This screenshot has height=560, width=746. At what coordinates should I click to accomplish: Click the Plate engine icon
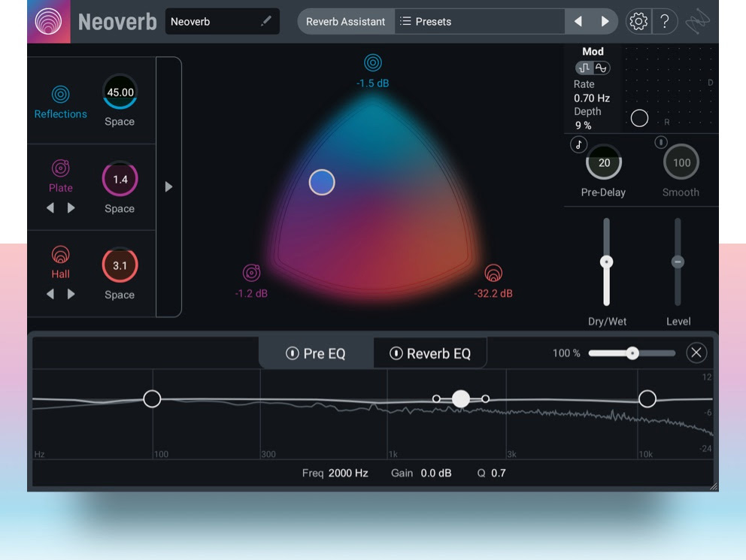click(60, 168)
